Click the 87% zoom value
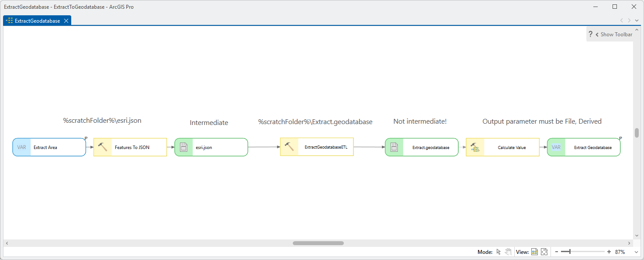Image resolution: width=644 pixels, height=260 pixels. (620, 252)
